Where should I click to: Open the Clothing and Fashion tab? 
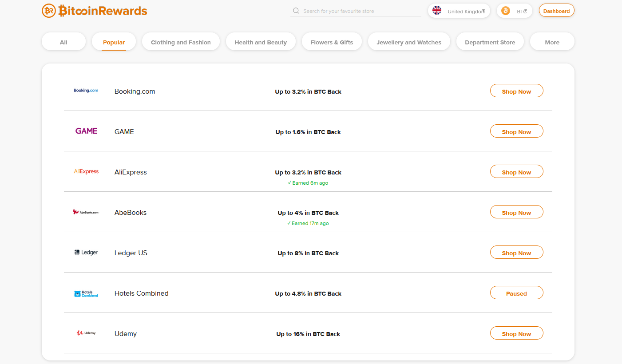coord(181,42)
